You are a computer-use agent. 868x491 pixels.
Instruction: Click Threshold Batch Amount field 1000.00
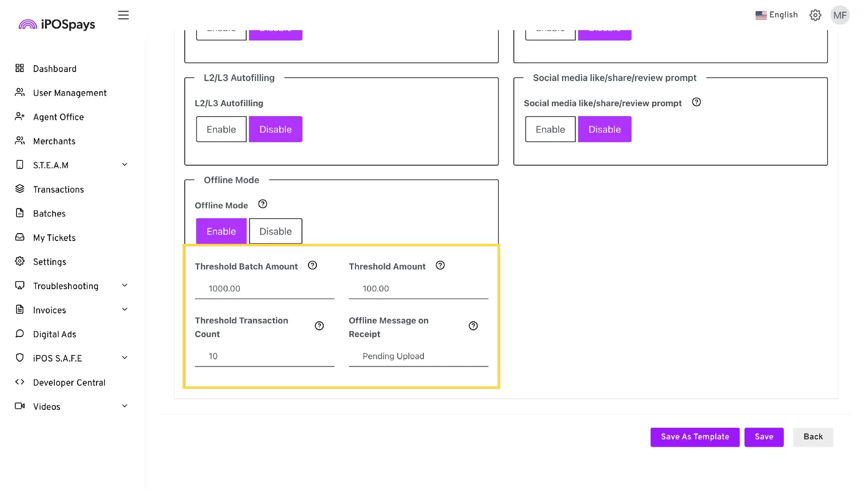point(264,288)
